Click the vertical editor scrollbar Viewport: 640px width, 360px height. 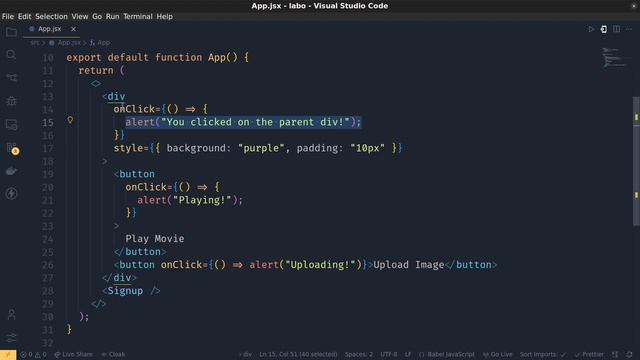pyautogui.click(x=636, y=161)
